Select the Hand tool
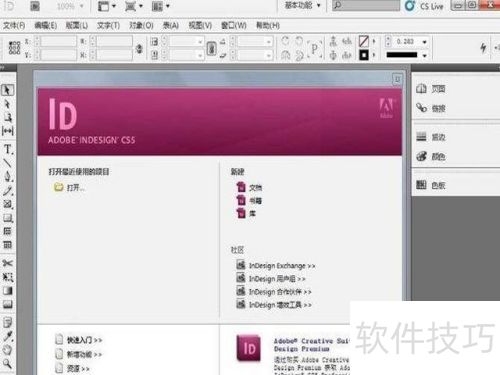This screenshot has height=375, width=500. pos(7,350)
